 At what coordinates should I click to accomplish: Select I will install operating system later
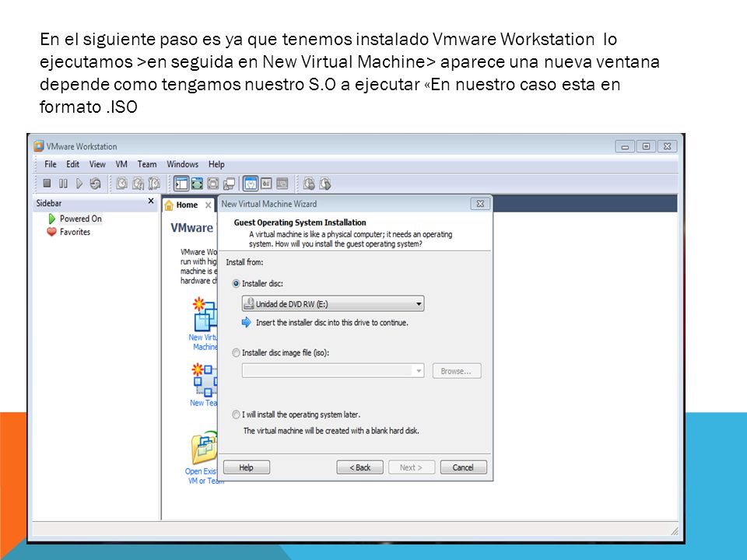[236, 415]
